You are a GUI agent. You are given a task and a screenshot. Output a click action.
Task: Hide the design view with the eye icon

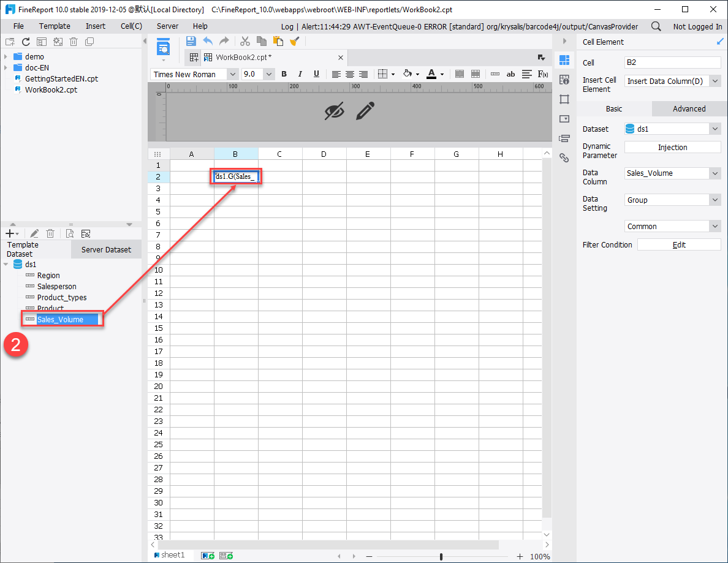tap(335, 112)
